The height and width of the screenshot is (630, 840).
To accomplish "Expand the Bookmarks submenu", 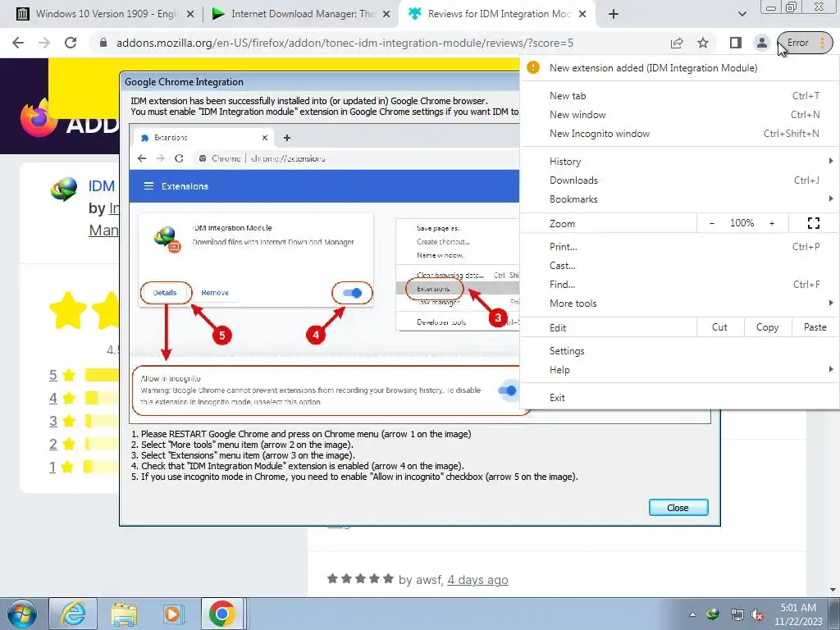I will click(x=679, y=199).
